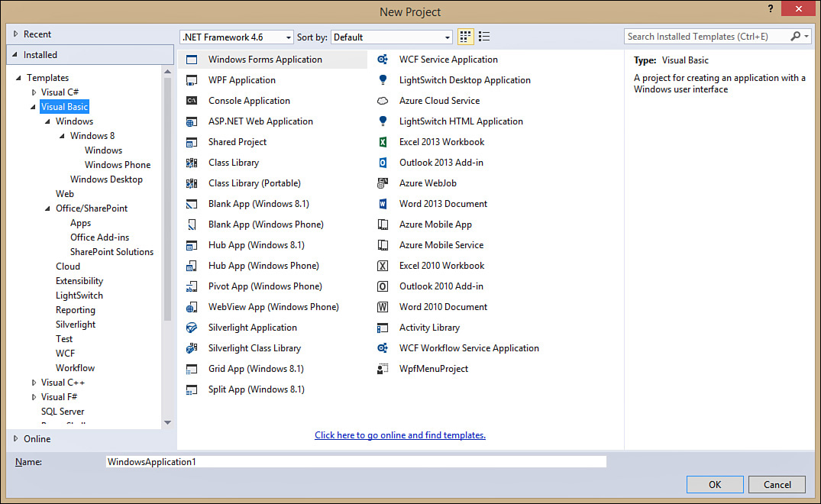This screenshot has width=821, height=504.
Task: Select Windows Desktop in the template tree
Action: 106,179
